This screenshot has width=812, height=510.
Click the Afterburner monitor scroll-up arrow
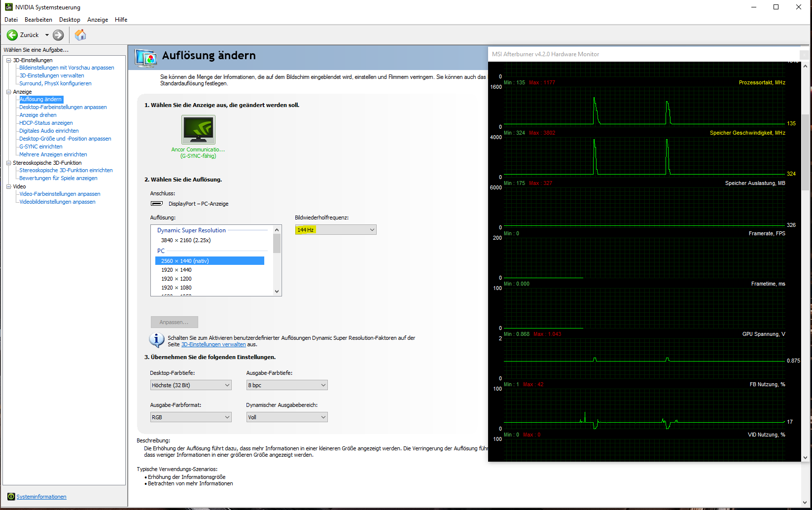pos(806,66)
